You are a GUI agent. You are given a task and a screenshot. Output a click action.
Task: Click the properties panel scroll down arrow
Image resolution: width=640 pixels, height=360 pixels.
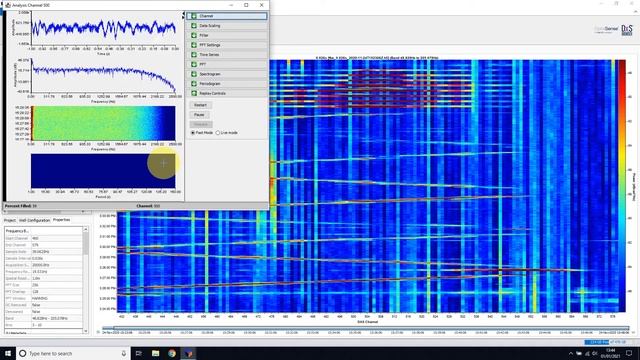[x=85, y=331]
